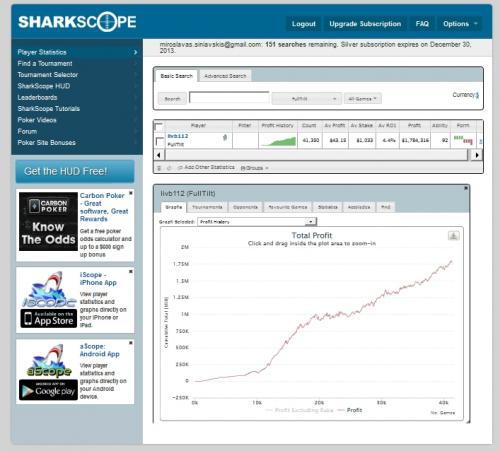Select the Favourite Games tab
Image resolution: width=500 pixels, height=451 pixels.
(288, 207)
